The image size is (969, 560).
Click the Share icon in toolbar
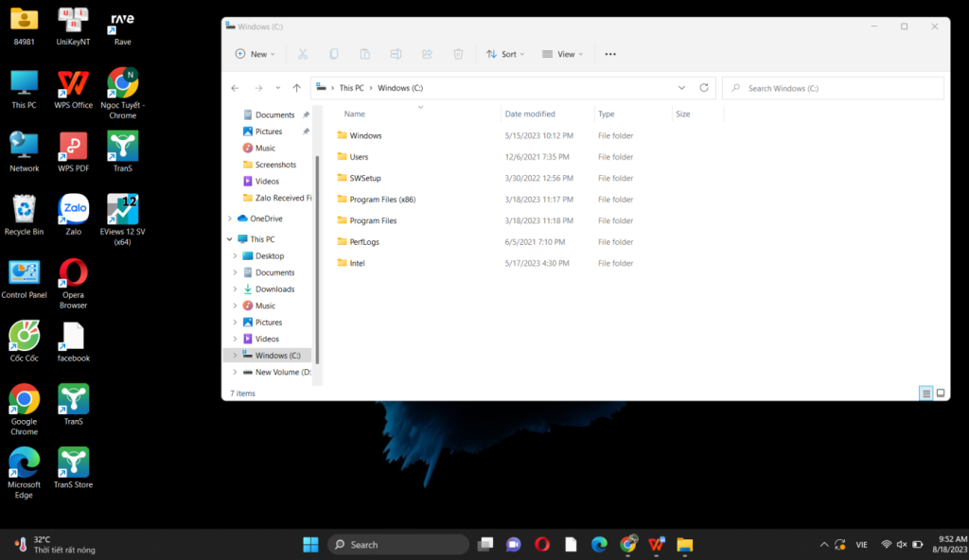pyautogui.click(x=427, y=55)
